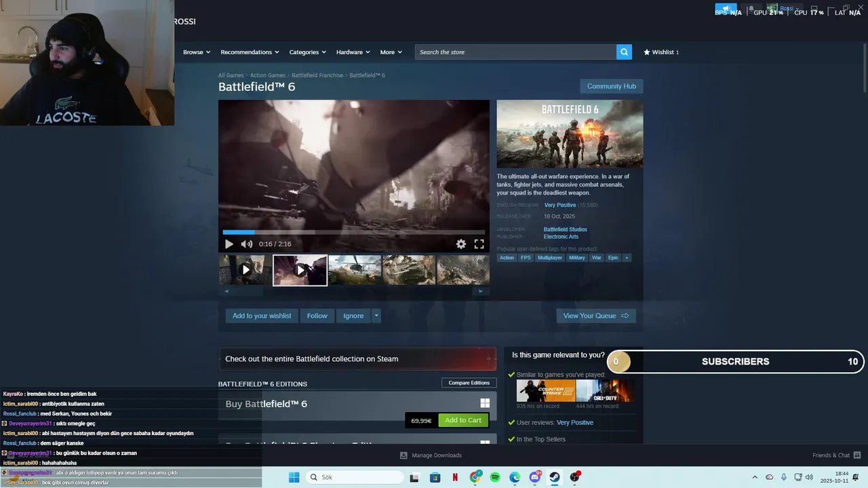
Task: Open the Windows Start menu
Action: (x=294, y=477)
